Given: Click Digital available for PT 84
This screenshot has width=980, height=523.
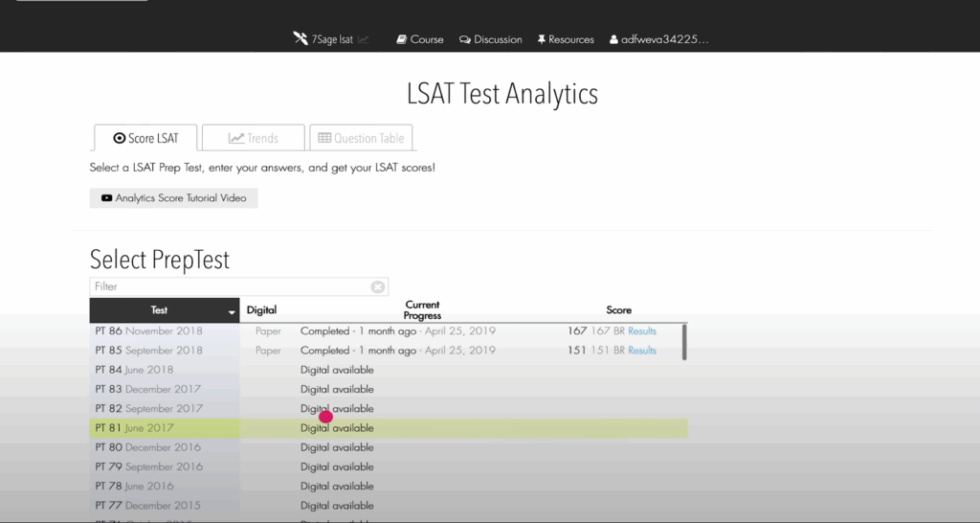Looking at the screenshot, I should tap(337, 370).
